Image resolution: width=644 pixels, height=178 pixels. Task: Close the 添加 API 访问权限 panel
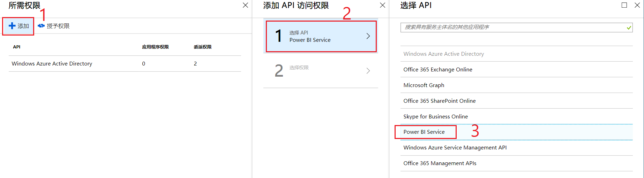(x=382, y=5)
